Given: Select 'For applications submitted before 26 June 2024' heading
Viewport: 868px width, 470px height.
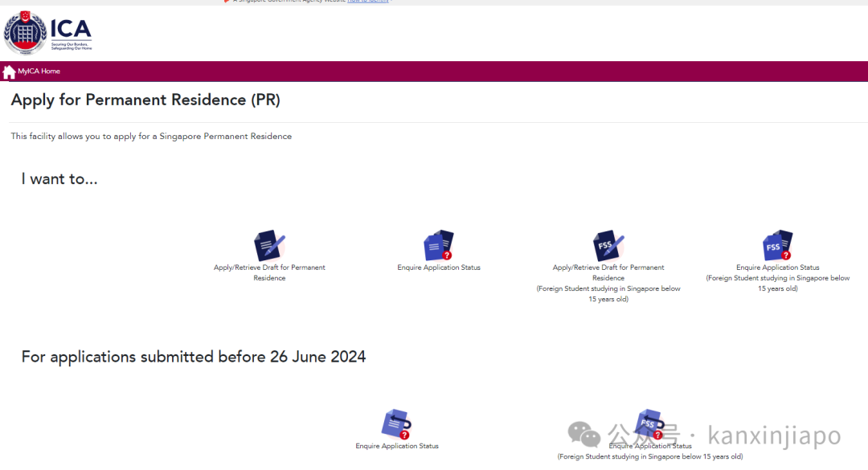Looking at the screenshot, I should pyautogui.click(x=193, y=357).
